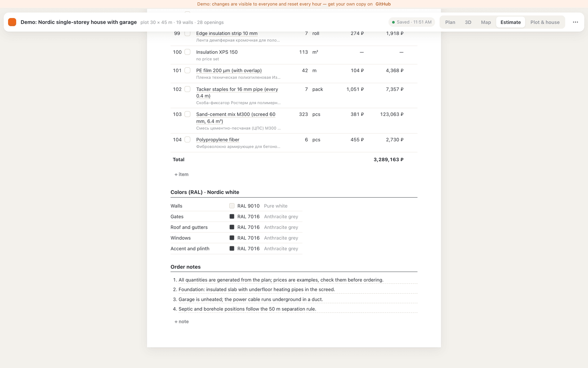The height and width of the screenshot is (368, 588).
Task: Tick the checkbox for item 100
Action: pyautogui.click(x=187, y=52)
